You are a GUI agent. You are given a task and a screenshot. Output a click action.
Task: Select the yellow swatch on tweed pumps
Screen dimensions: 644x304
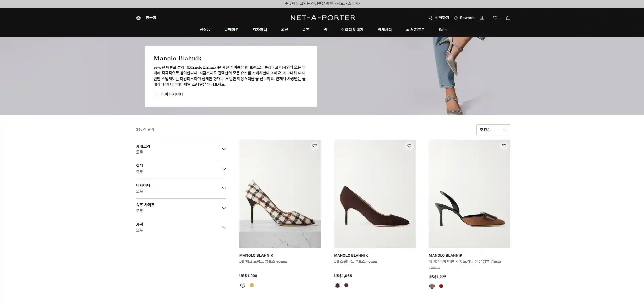[252, 285]
